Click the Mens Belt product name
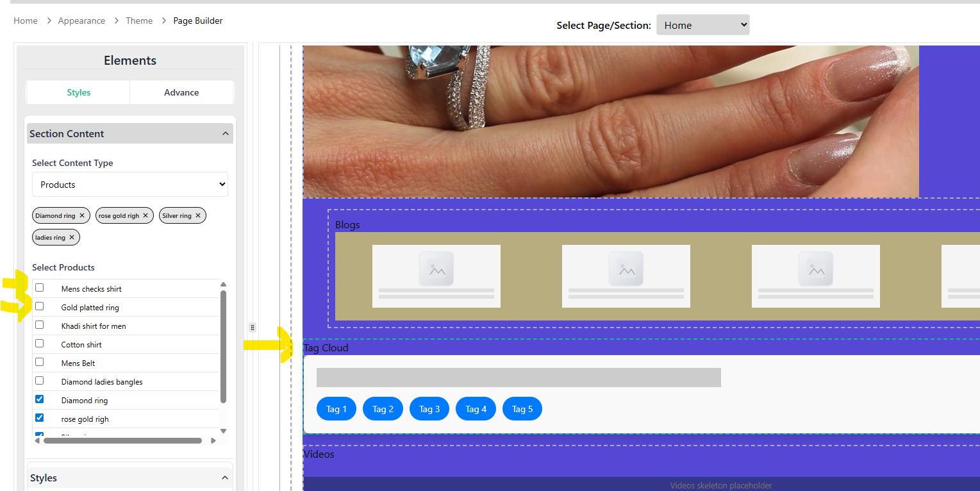The image size is (980, 491). point(78,363)
